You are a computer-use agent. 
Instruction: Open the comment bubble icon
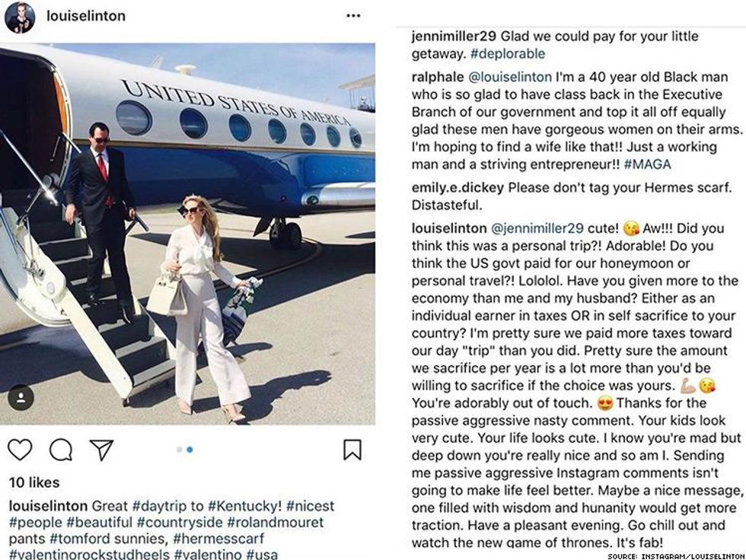pyautogui.click(x=61, y=450)
